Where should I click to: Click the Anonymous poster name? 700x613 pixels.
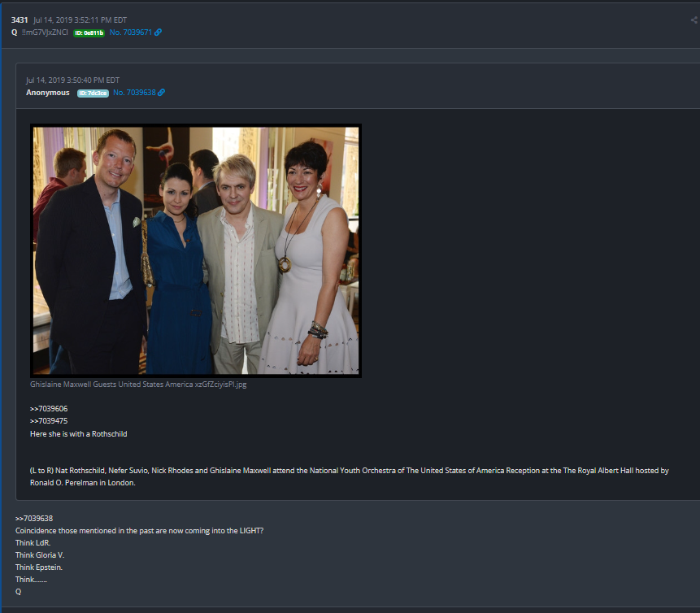point(48,93)
